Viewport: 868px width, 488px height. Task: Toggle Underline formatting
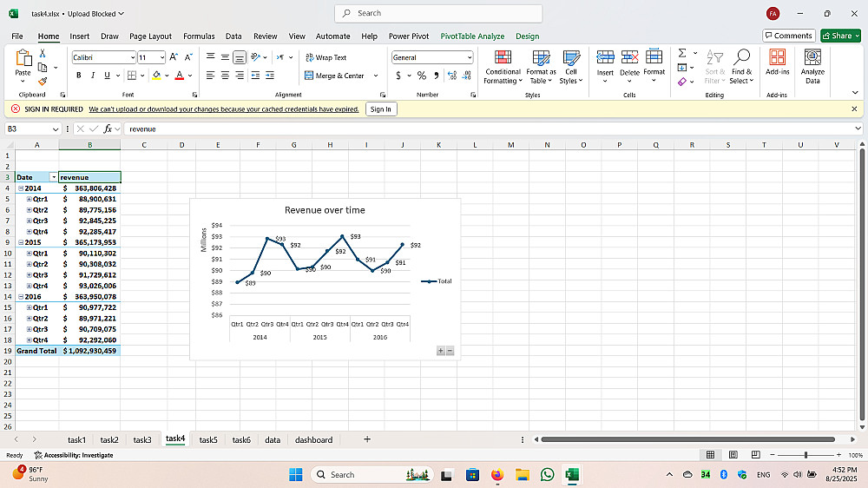pyautogui.click(x=107, y=76)
